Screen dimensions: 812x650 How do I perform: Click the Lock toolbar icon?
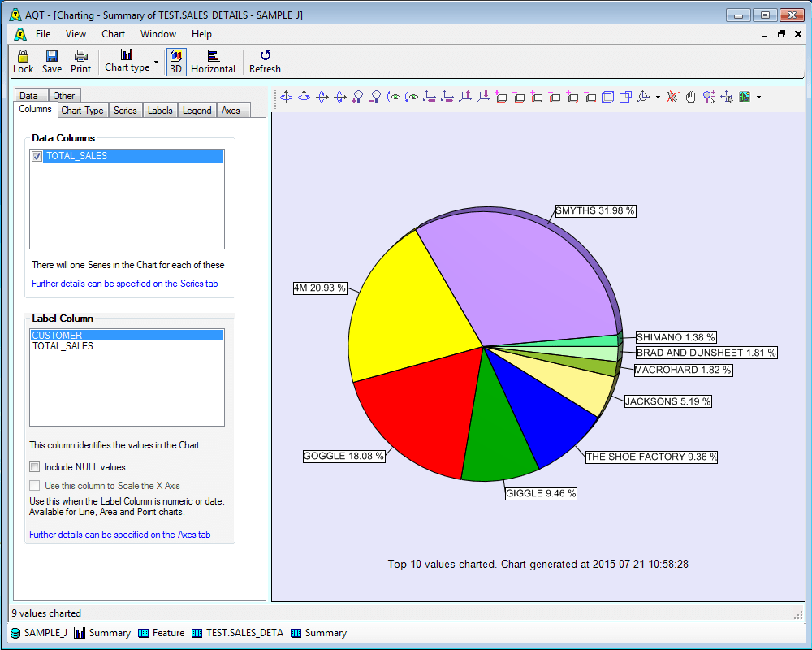pos(23,62)
